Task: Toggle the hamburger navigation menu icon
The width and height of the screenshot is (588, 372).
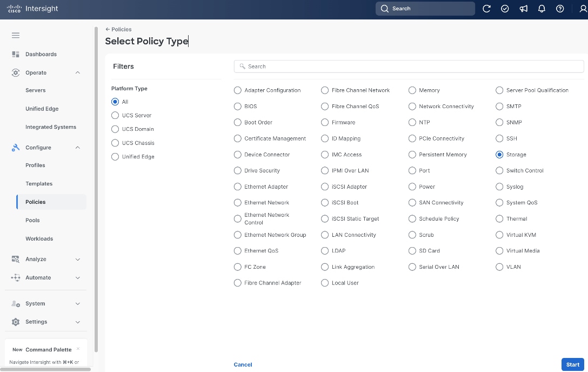Action: point(15,35)
